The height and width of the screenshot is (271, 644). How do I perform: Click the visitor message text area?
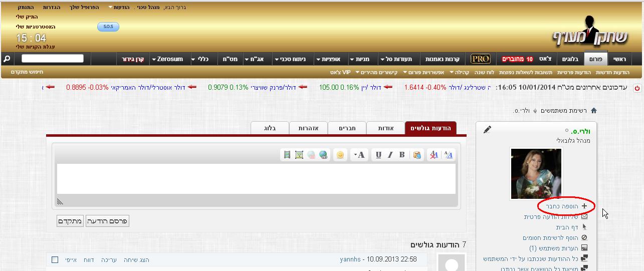point(256,178)
